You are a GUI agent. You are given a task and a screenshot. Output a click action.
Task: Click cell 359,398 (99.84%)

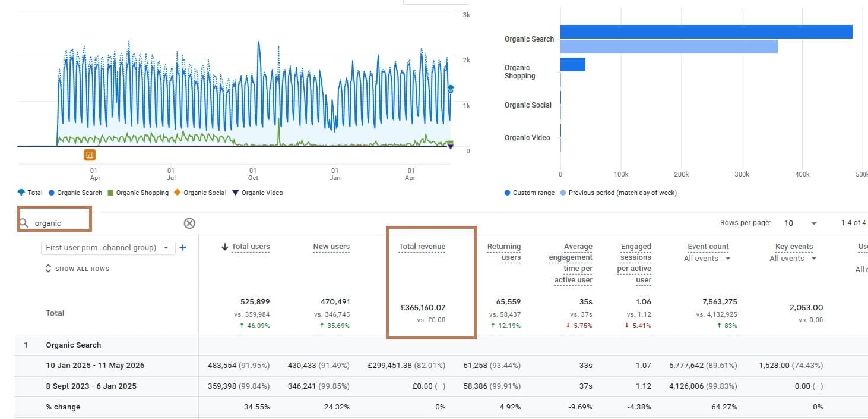click(x=239, y=386)
